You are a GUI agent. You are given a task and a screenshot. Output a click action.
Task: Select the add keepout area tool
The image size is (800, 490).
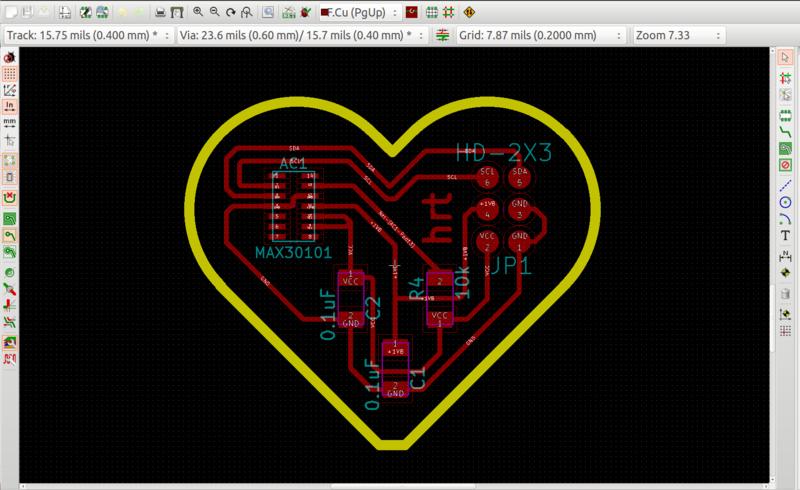786,165
